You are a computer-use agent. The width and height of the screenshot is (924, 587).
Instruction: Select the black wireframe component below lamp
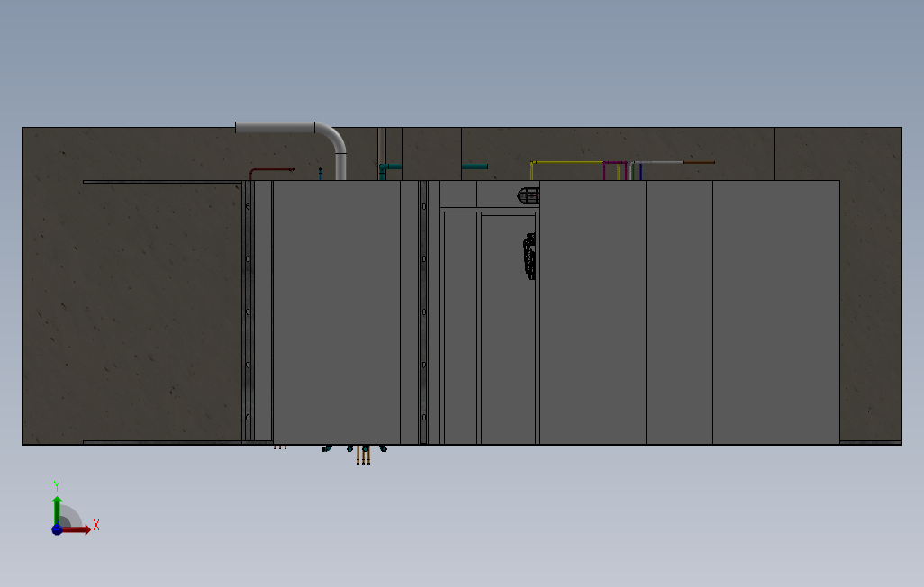(x=530, y=256)
